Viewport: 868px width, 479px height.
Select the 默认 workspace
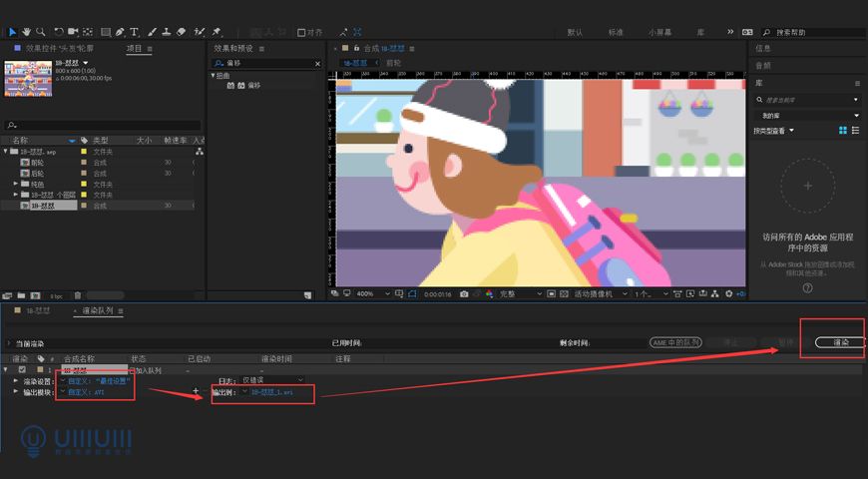click(x=575, y=33)
